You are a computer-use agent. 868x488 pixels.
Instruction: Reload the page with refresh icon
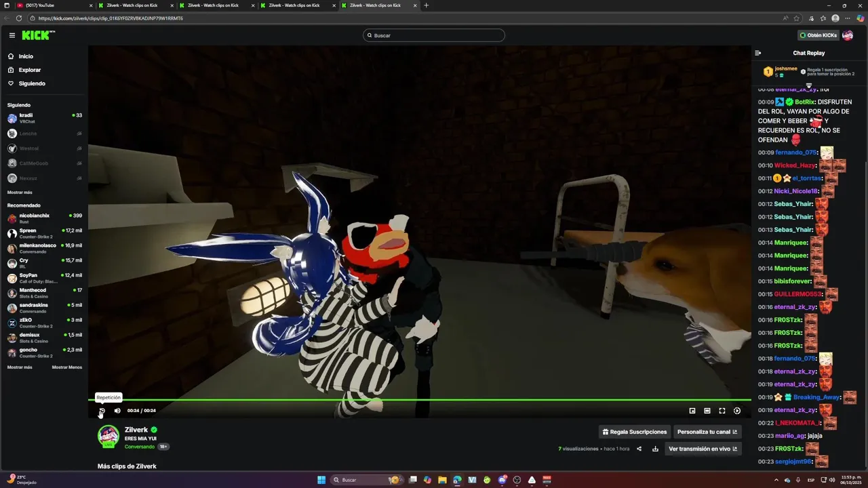(x=18, y=18)
